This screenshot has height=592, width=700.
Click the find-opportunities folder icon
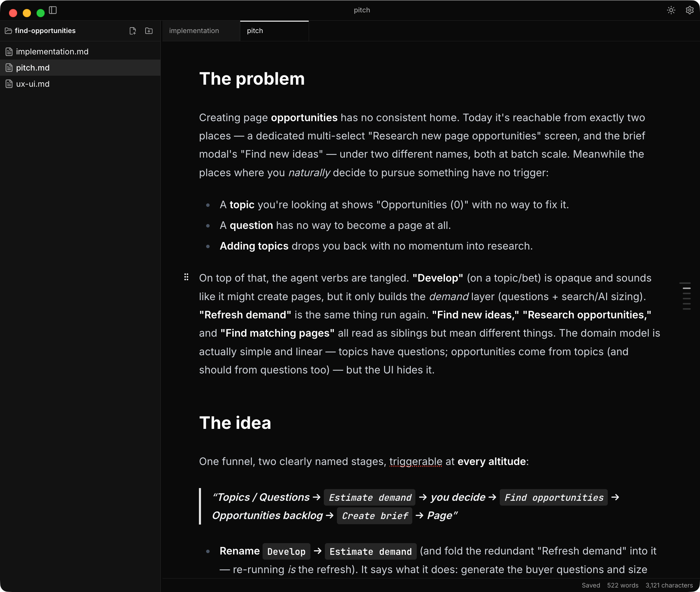[x=9, y=31]
